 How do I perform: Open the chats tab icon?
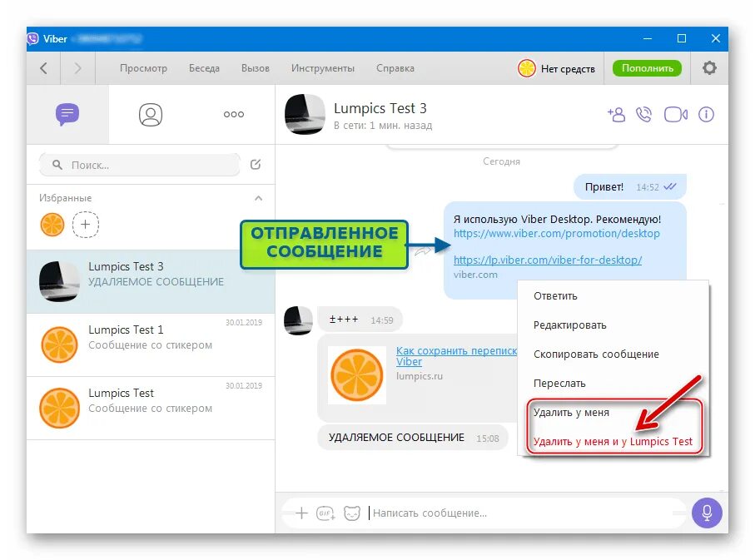click(x=67, y=114)
